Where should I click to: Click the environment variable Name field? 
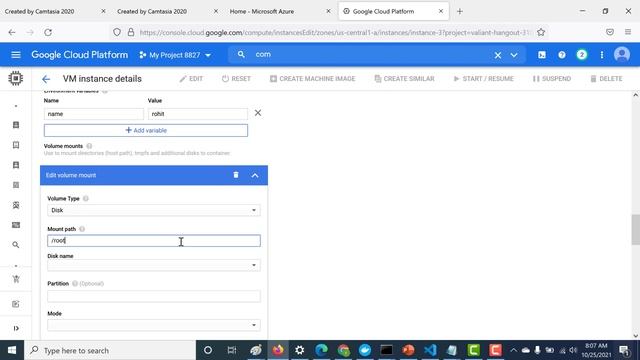pyautogui.click(x=94, y=114)
